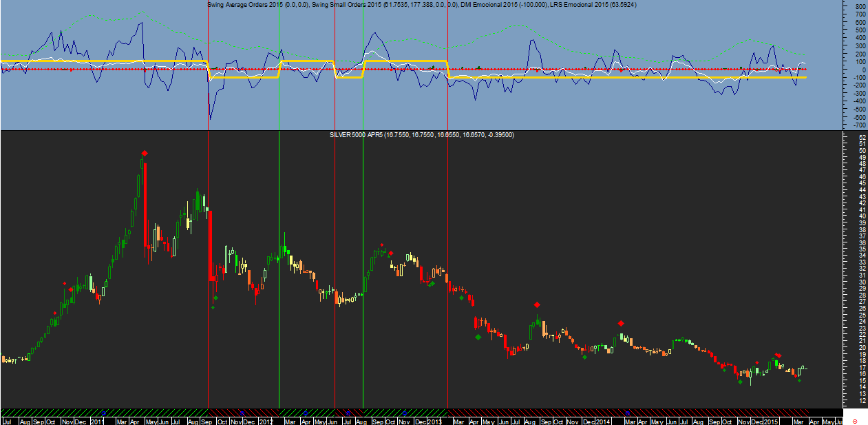Click the green diamond marker near April 2013
Screen dimensions: 868x425
[478, 337]
